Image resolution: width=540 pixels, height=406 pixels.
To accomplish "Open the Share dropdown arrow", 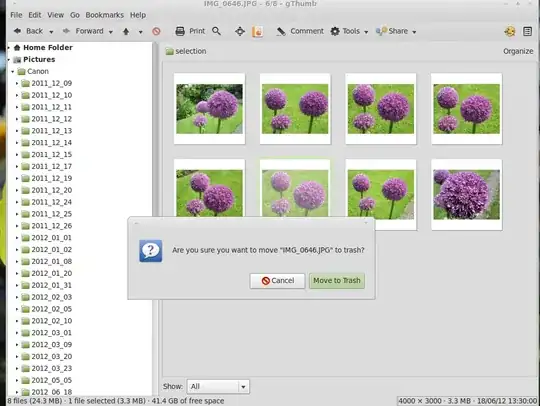I will click(414, 32).
